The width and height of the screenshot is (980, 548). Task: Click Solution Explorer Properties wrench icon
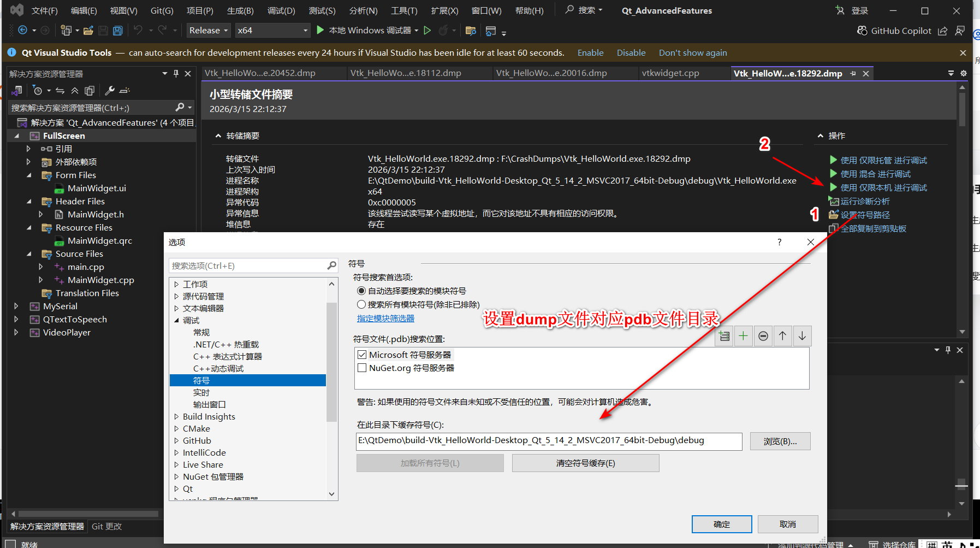(109, 90)
